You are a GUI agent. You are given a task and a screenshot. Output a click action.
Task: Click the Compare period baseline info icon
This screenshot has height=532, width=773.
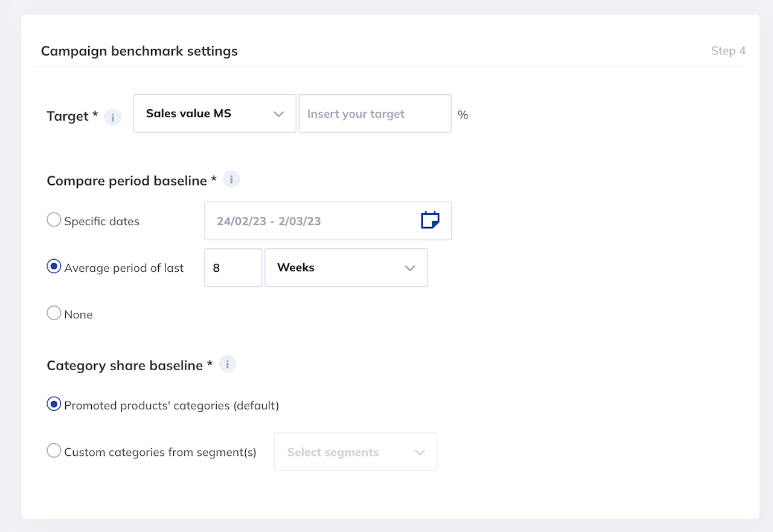coord(231,179)
